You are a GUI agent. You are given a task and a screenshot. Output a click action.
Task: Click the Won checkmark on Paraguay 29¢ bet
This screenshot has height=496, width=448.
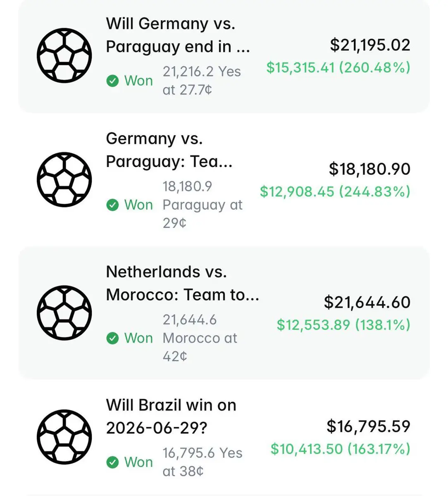tap(112, 205)
